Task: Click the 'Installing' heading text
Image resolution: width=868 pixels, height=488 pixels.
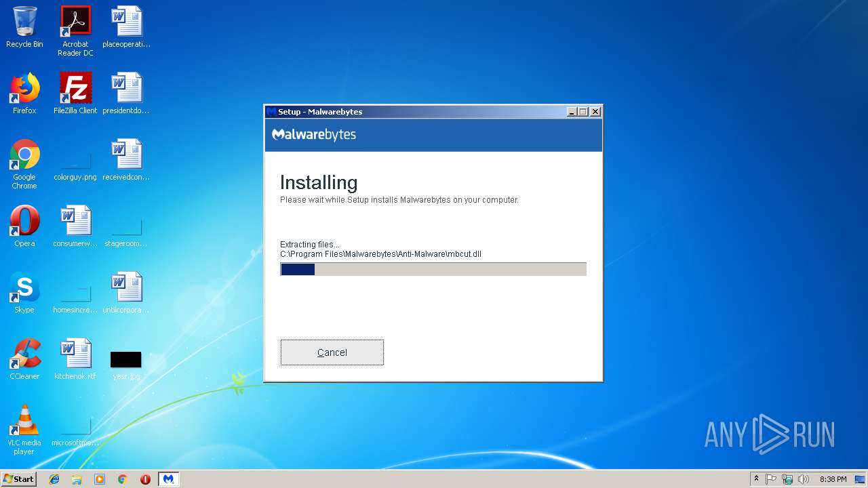Action: (319, 182)
